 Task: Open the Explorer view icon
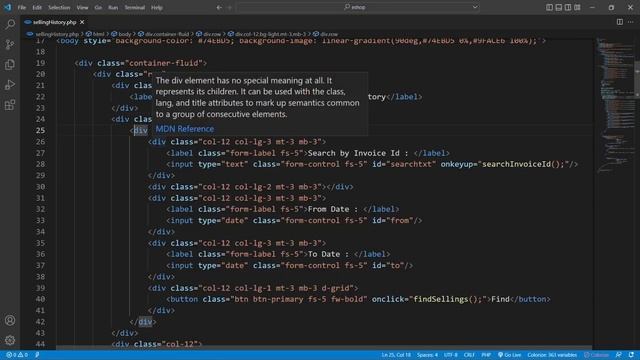(x=10, y=64)
